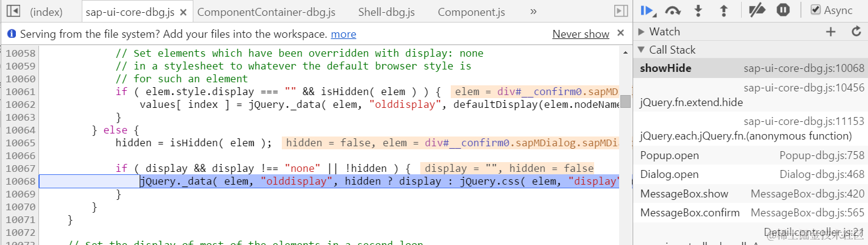868x245 pixels.
Task: Select the jQuery.fn.extend.hide stack frame
Action: [x=750, y=96]
